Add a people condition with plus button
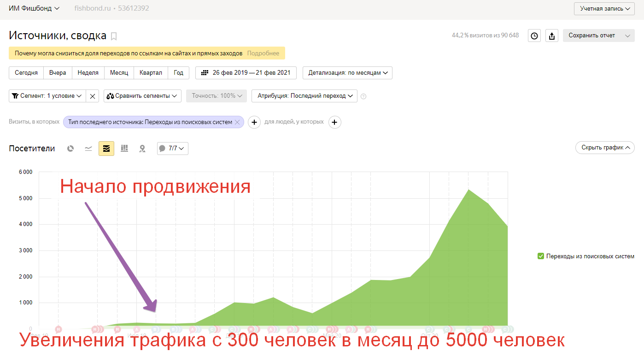The width and height of the screenshot is (644, 357). (334, 122)
